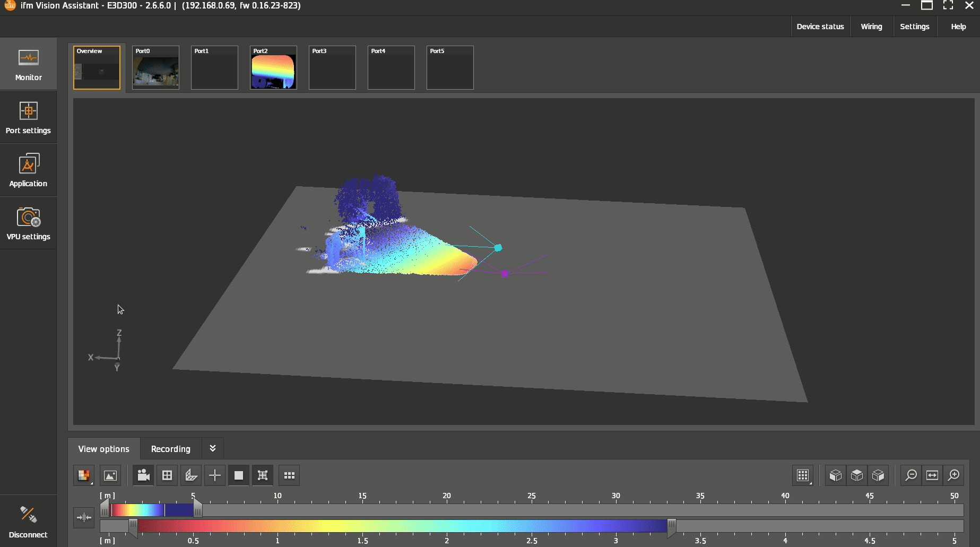The height and width of the screenshot is (547, 980).
Task: Open the VPU settings section
Action: (x=28, y=223)
